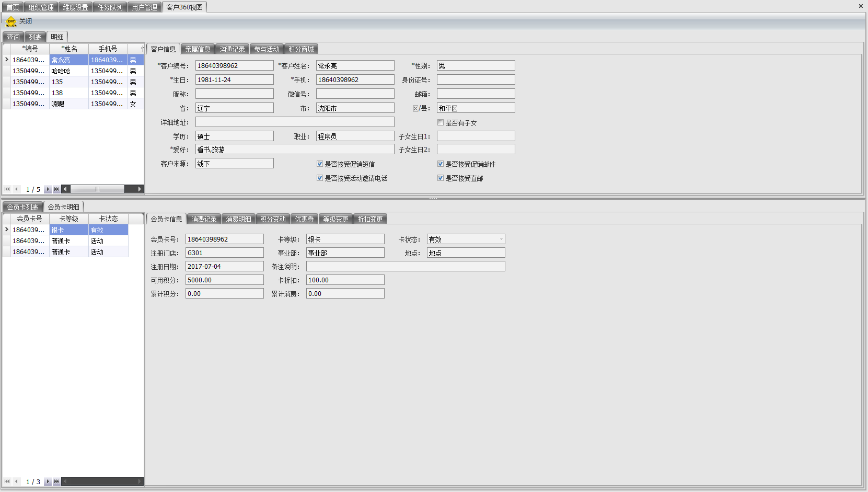
Task: Switch to 参与活动 tab
Action: pyautogui.click(x=267, y=49)
